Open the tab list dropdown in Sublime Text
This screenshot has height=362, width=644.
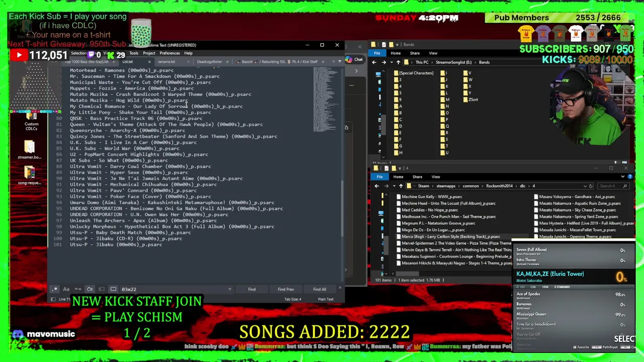[340, 61]
